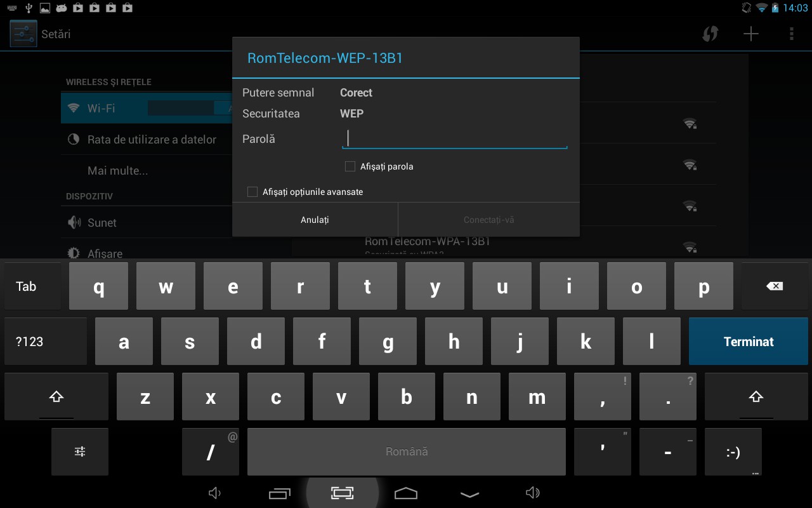Viewport: 812px width, 508px height.
Task: Tap the WPS sync arrows icon
Action: pyautogui.click(x=710, y=34)
